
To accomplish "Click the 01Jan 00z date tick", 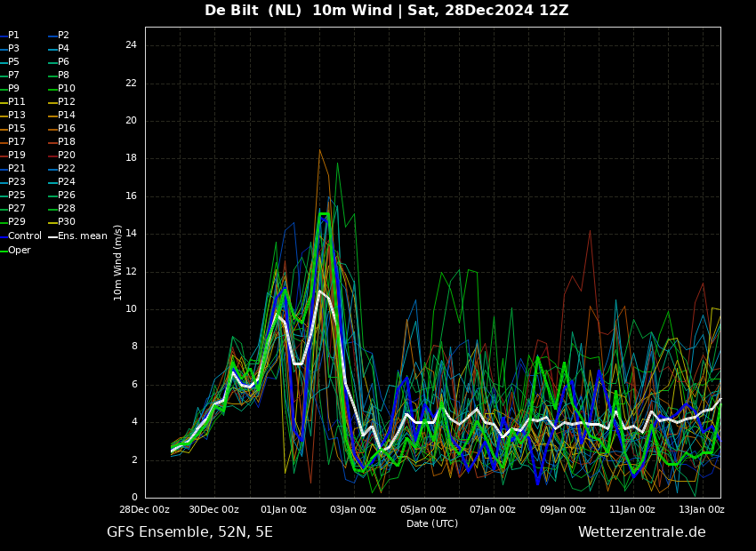I will pyautogui.click(x=284, y=510).
